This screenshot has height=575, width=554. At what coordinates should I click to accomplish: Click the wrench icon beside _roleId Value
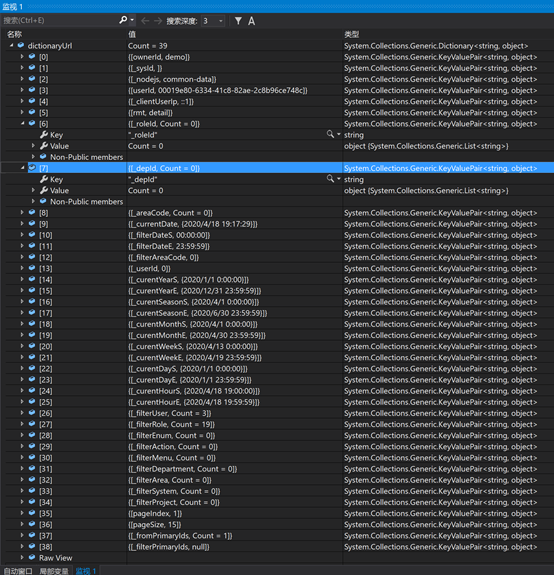tap(44, 146)
